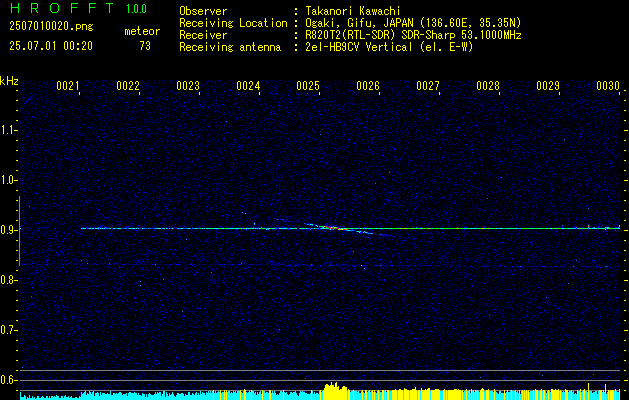
Task: Click the 0.6 kHz axis label
Action: (7, 380)
